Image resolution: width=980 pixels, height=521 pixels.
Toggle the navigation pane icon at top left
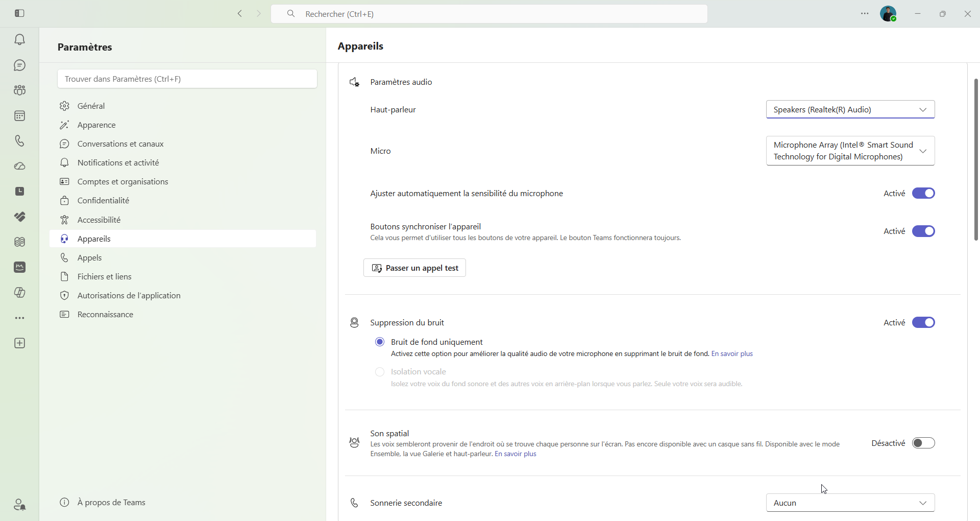click(20, 13)
